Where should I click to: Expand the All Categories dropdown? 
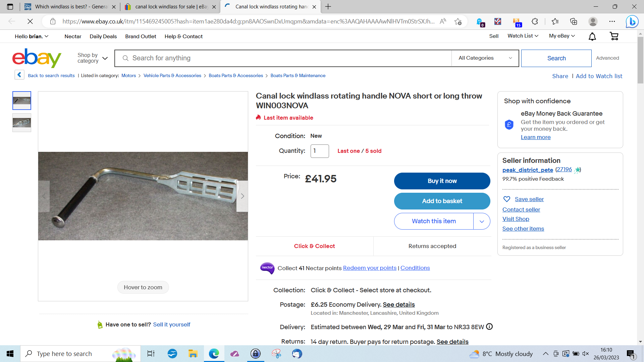pyautogui.click(x=485, y=58)
